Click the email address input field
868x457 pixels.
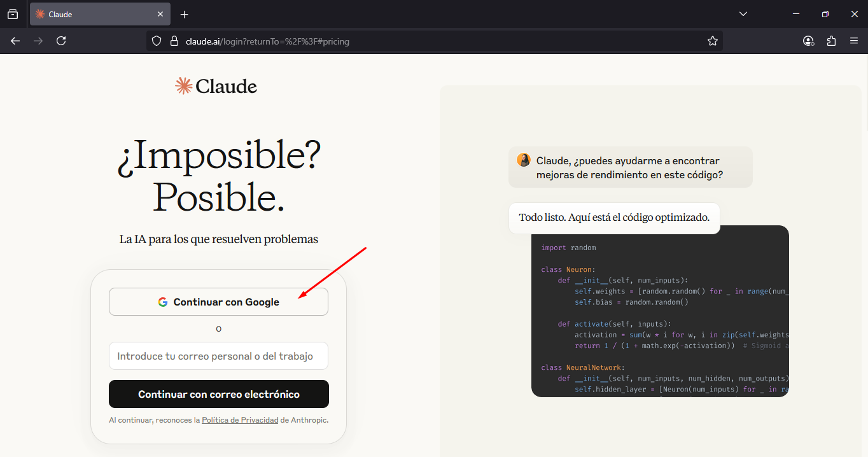coord(218,356)
